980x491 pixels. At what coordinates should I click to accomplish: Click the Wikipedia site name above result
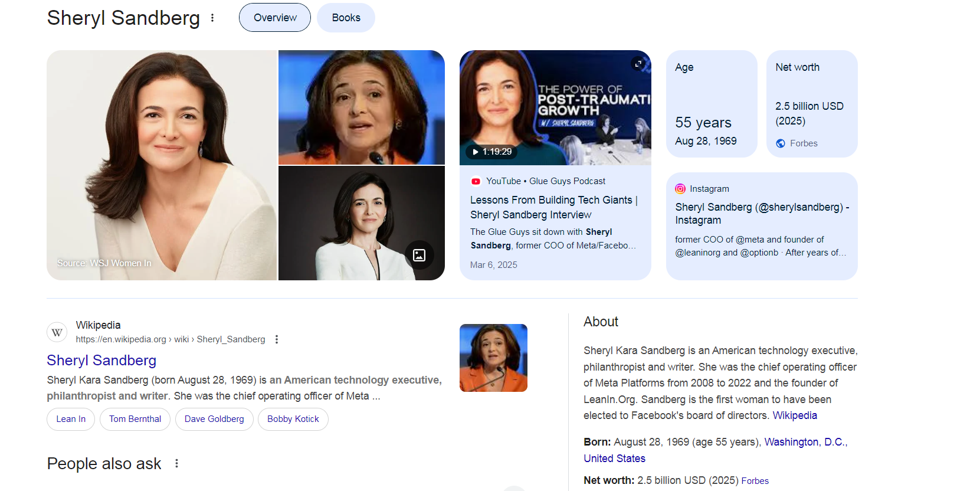[x=98, y=325]
